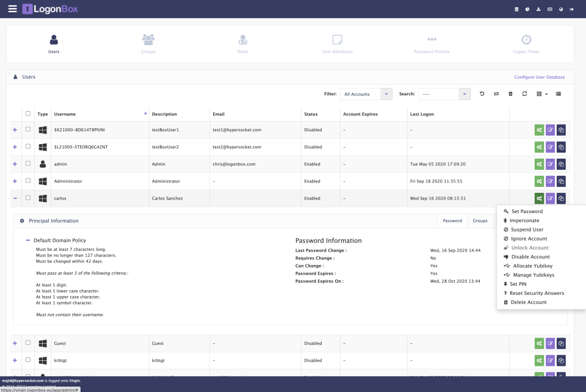Open the User Attributes section

click(x=337, y=44)
